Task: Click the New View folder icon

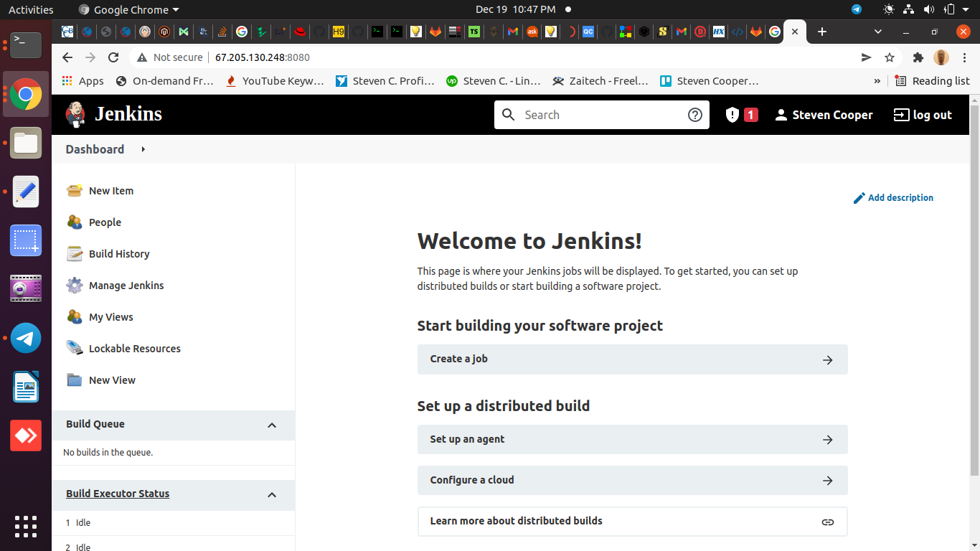Action: 75,380
